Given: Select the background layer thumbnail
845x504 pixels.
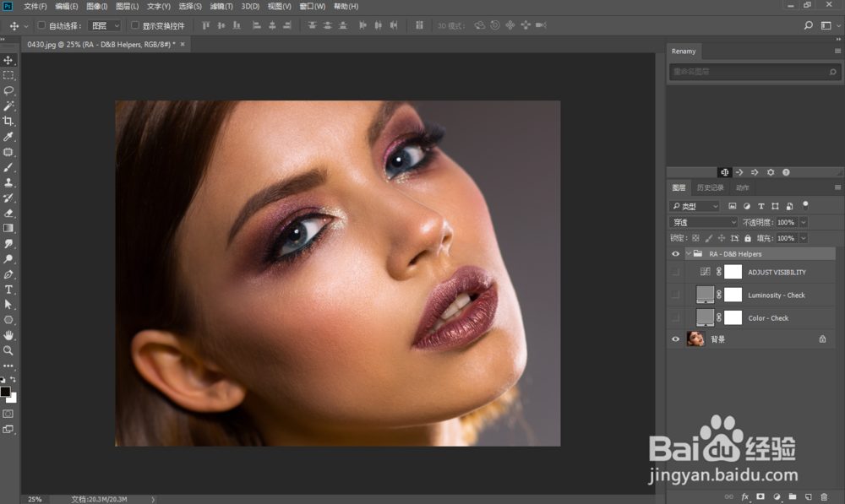Looking at the screenshot, I should tap(695, 339).
